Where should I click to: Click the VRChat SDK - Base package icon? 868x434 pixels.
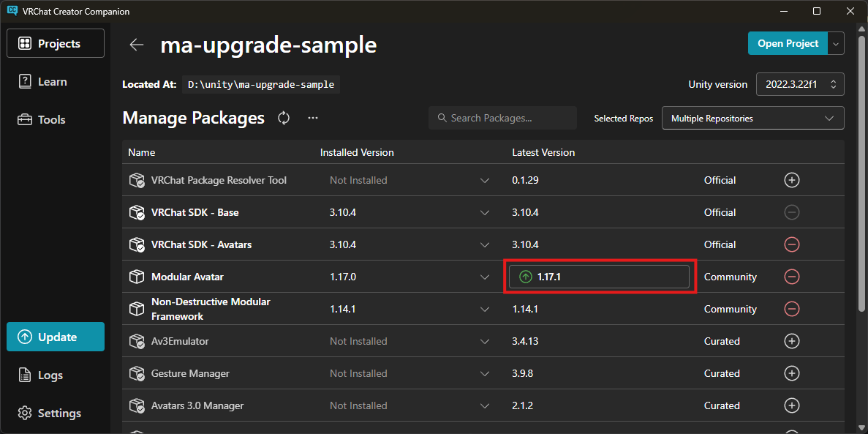point(136,212)
